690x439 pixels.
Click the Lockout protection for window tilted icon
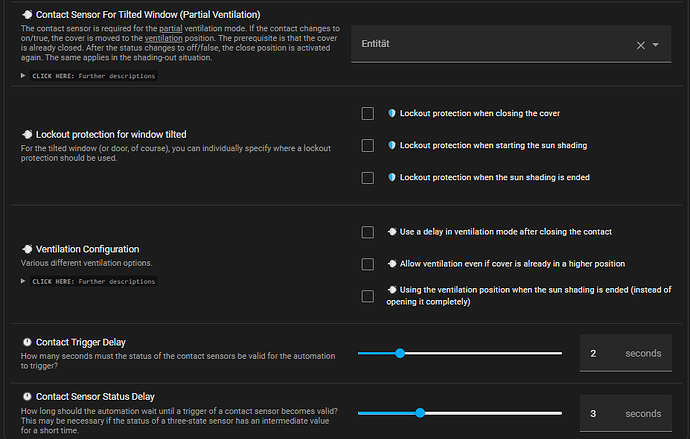pos(27,134)
